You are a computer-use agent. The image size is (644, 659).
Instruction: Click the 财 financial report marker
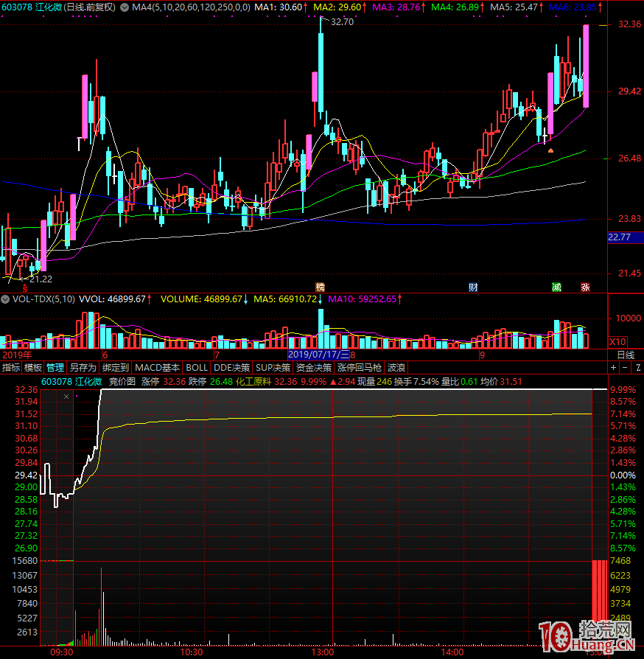(473, 287)
